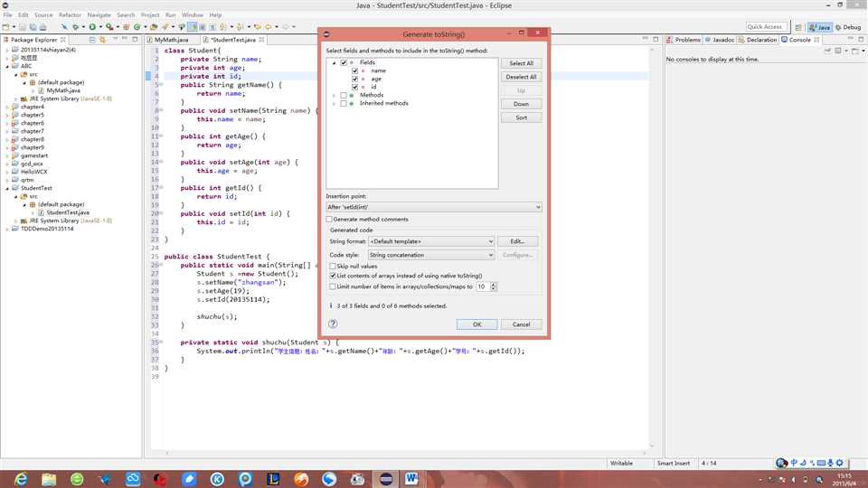
Task: Click the help question mark in dialog
Action: tap(333, 324)
